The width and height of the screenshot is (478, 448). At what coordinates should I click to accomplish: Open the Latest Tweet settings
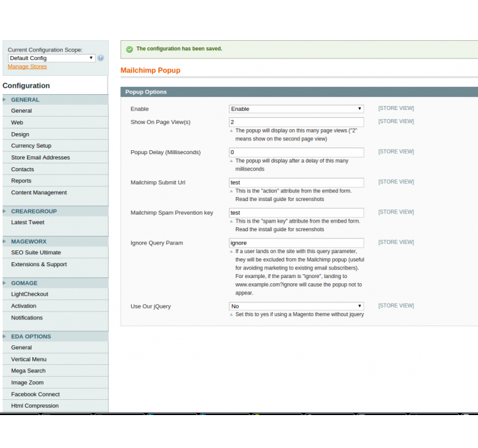tap(55, 222)
